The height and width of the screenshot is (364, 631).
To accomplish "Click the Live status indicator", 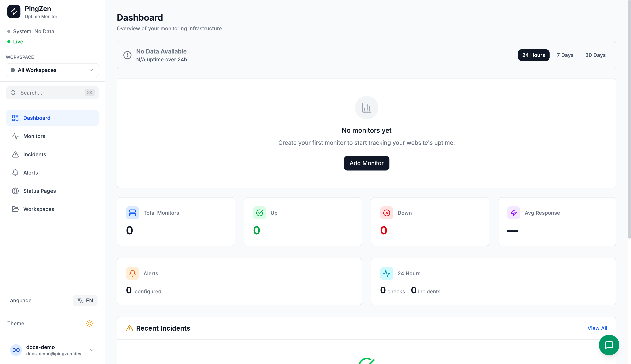I will 15,41.
